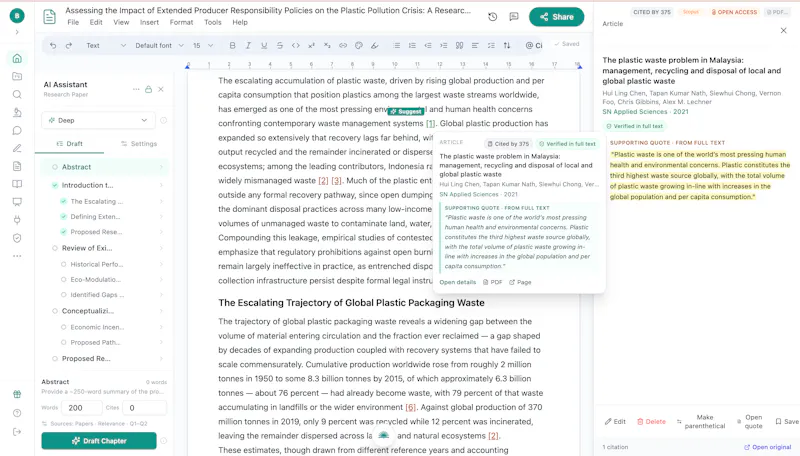The height and width of the screenshot is (456, 800).
Task: Open the text color palette
Action: coord(359,45)
